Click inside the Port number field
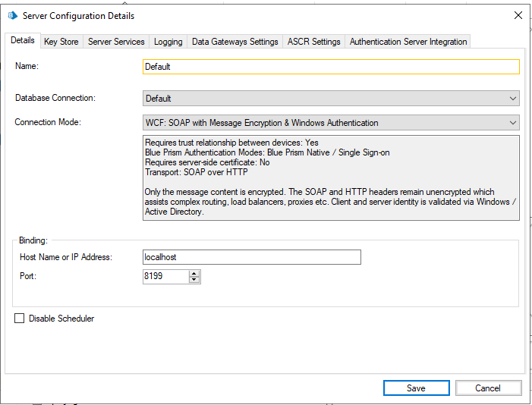The width and height of the screenshot is (532, 405). [x=165, y=277]
